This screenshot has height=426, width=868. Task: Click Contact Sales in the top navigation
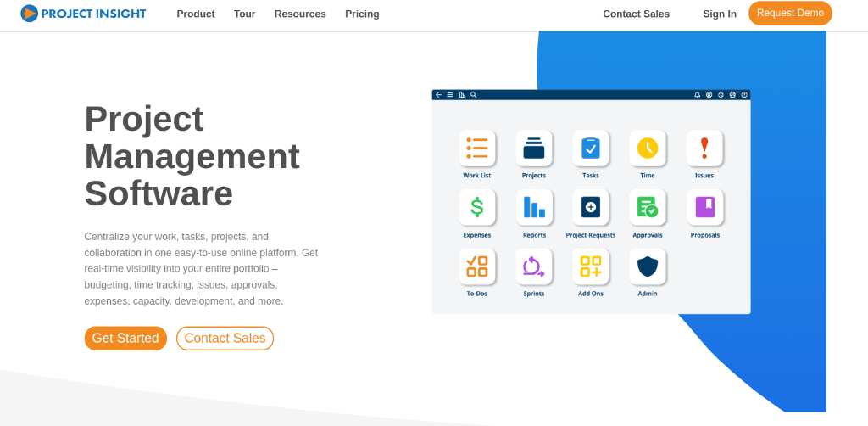(x=636, y=14)
